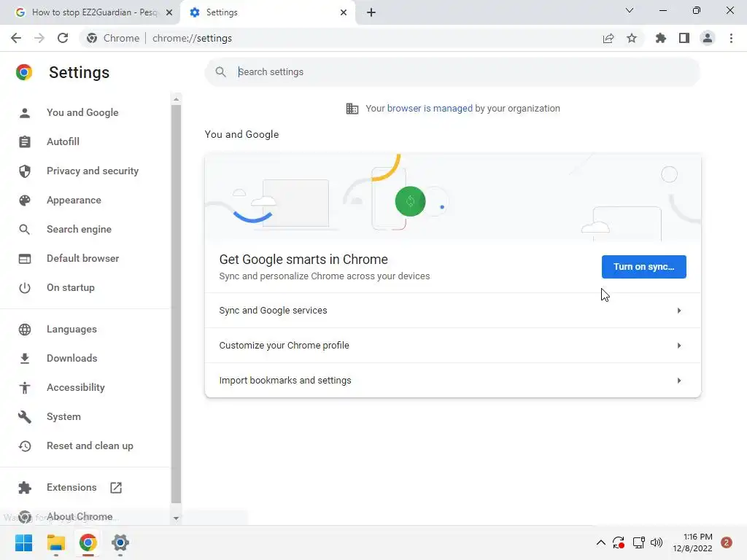
Task: Go to Privacy and security
Action: [x=93, y=171]
